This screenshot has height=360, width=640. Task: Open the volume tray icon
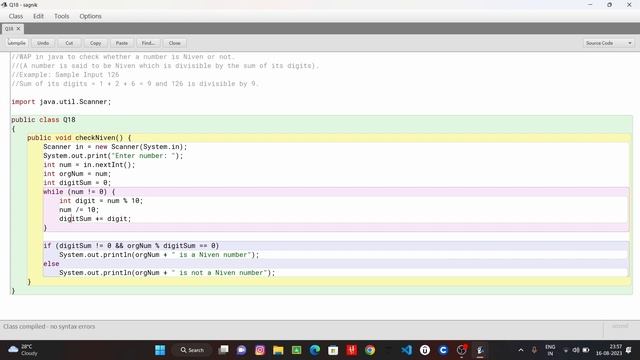click(576, 350)
